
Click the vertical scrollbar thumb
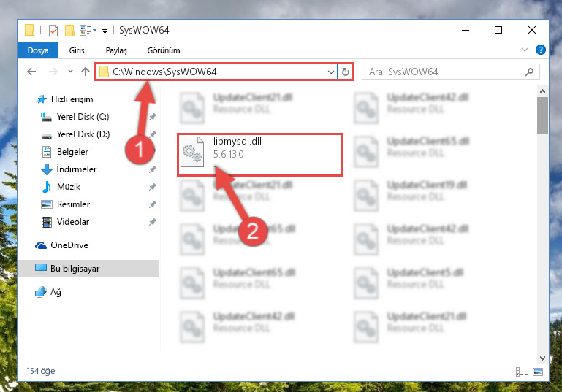pyautogui.click(x=542, y=115)
